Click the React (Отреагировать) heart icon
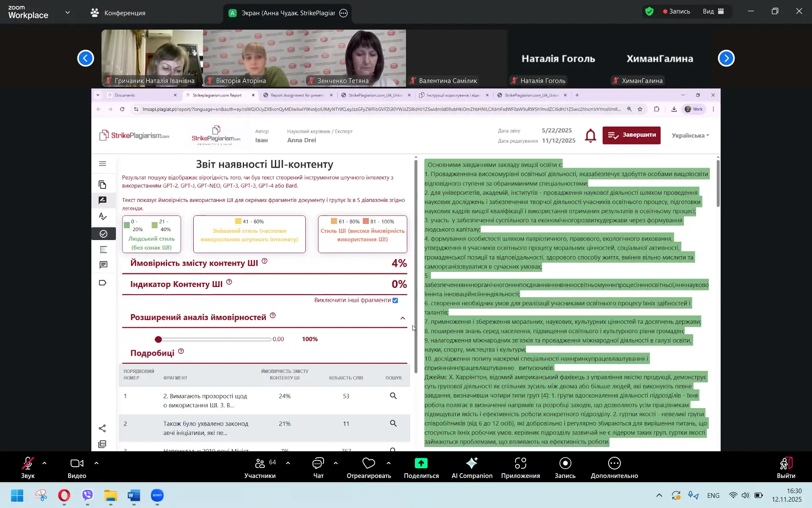 tap(368, 464)
